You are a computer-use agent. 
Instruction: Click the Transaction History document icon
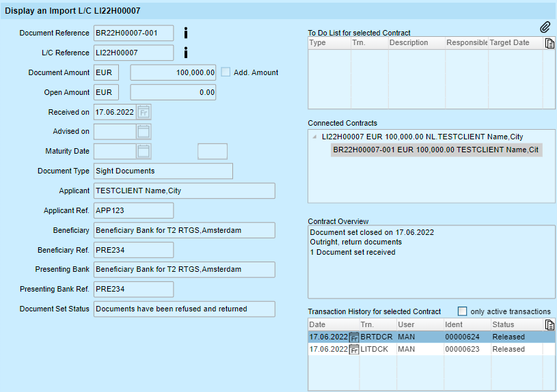549,325
